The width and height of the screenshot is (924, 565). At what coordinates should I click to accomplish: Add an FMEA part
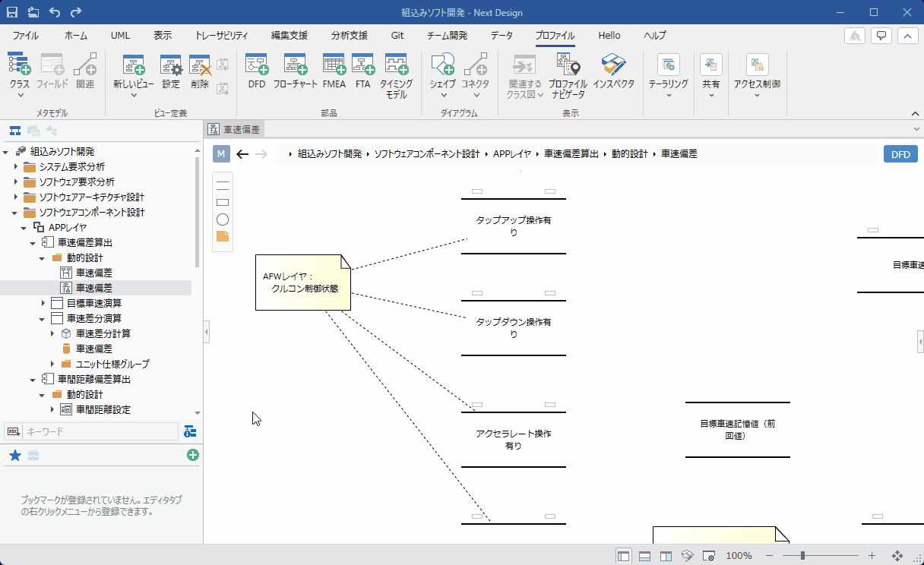[x=334, y=64]
